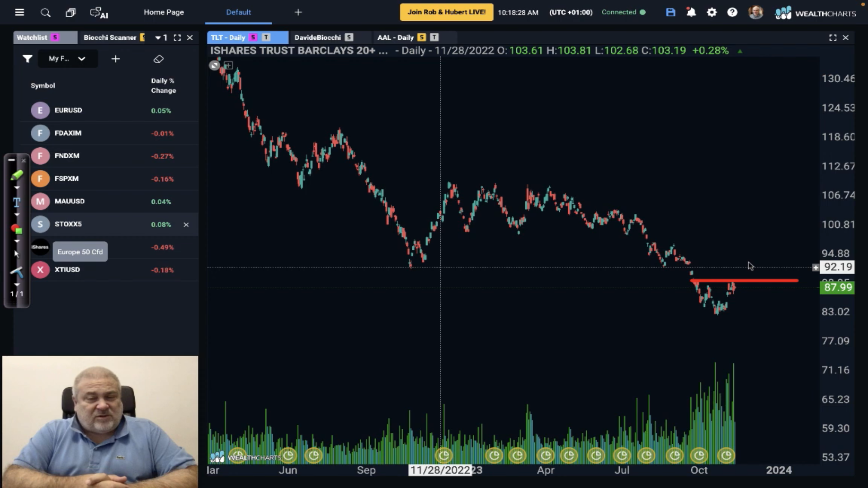The width and height of the screenshot is (868, 488).
Task: Open the panel link dropdown labeled 1
Action: [x=161, y=38]
